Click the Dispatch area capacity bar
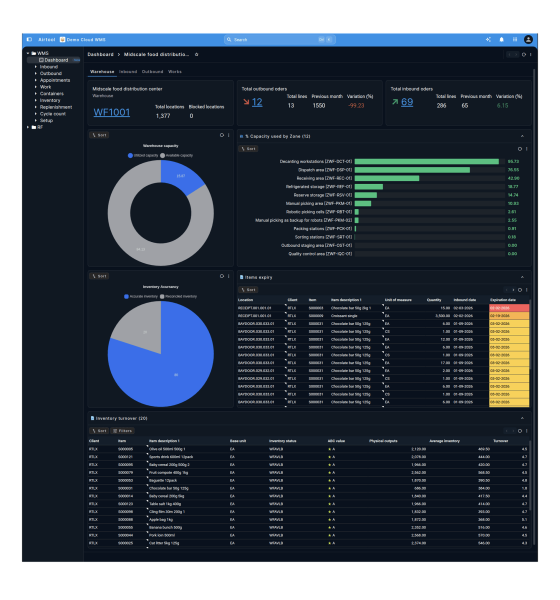Image resolution: width=560 pixels, height=600 pixels. tap(412, 170)
